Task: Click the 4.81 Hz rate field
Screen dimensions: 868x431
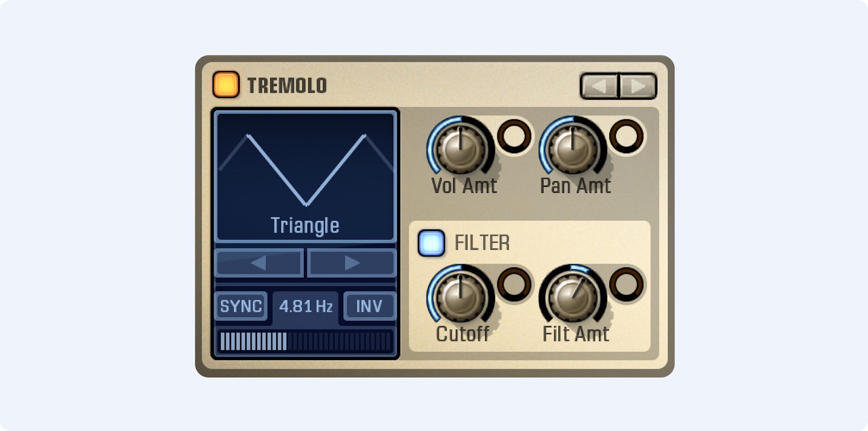Action: click(305, 306)
